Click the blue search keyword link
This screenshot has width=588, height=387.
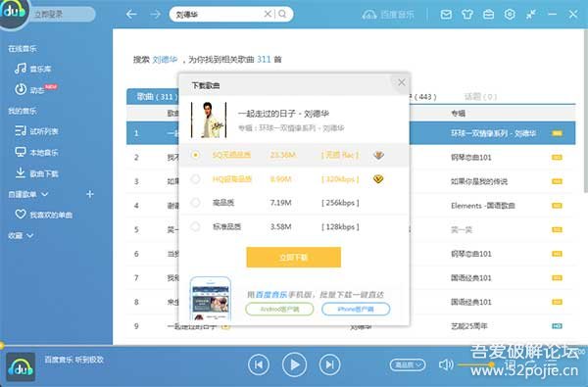pos(165,59)
